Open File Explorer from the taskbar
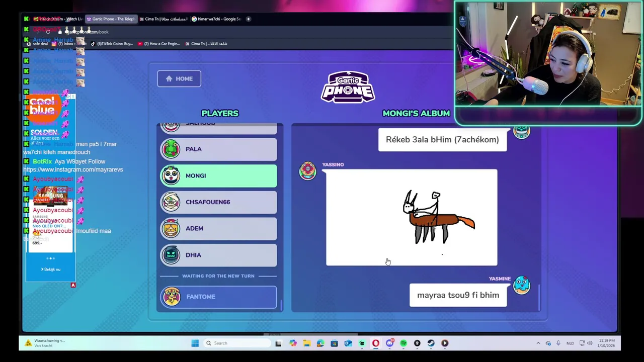Image resolution: width=644 pixels, height=362 pixels. pos(306,343)
